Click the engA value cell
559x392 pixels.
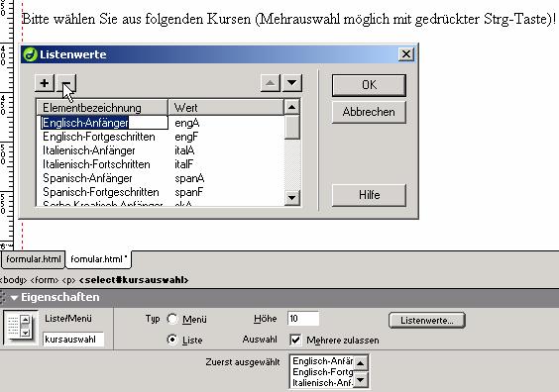[186, 123]
